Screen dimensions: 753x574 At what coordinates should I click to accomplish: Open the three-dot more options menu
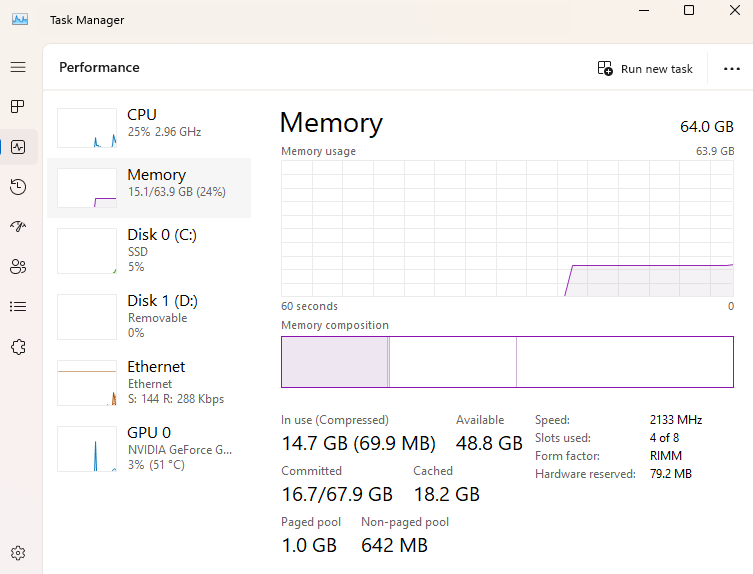(x=731, y=69)
